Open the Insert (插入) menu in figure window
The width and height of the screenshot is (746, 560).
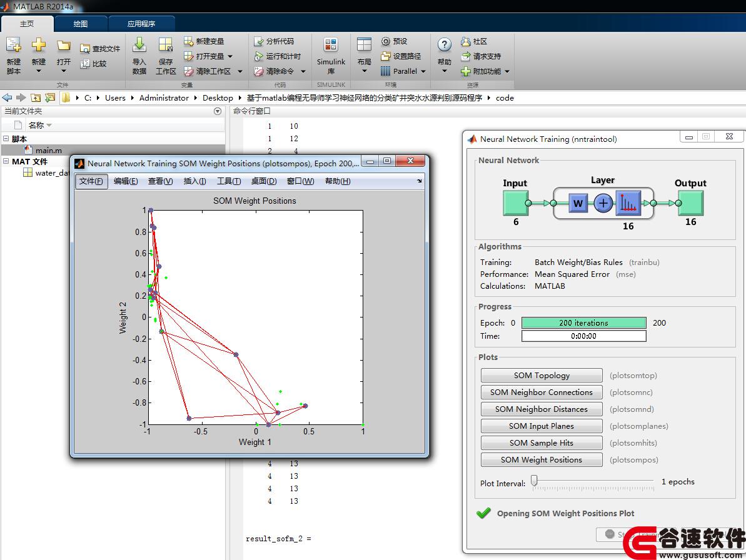point(194,181)
